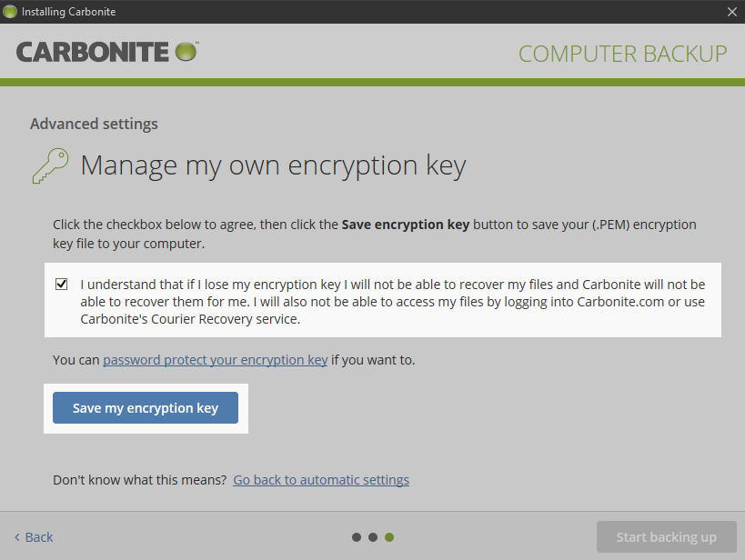Click the Start backing up button
Image resolution: width=745 pixels, height=560 pixels.
[x=666, y=536]
